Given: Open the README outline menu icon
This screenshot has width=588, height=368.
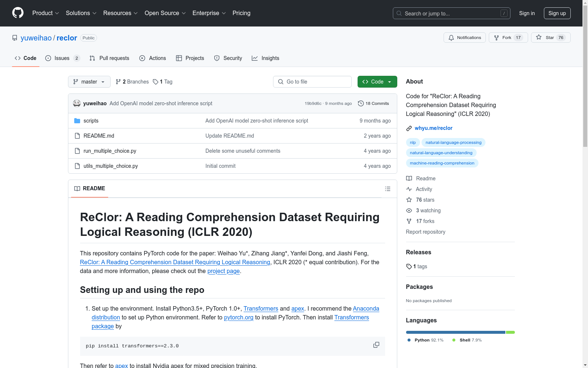Looking at the screenshot, I should [387, 189].
